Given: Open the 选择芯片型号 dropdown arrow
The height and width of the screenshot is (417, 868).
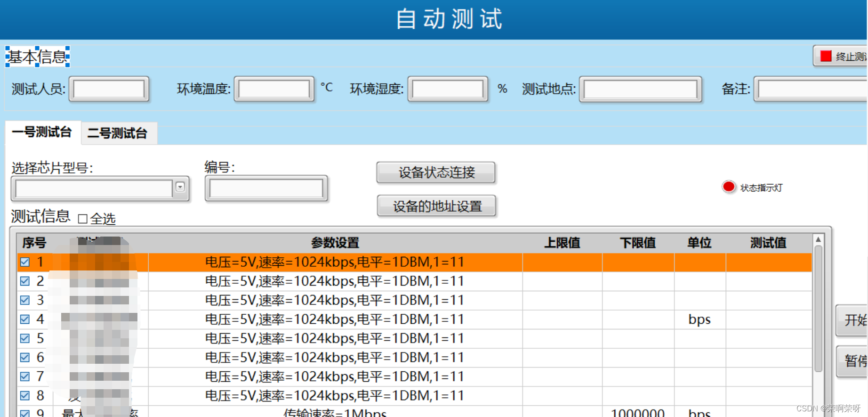Looking at the screenshot, I should [x=180, y=188].
